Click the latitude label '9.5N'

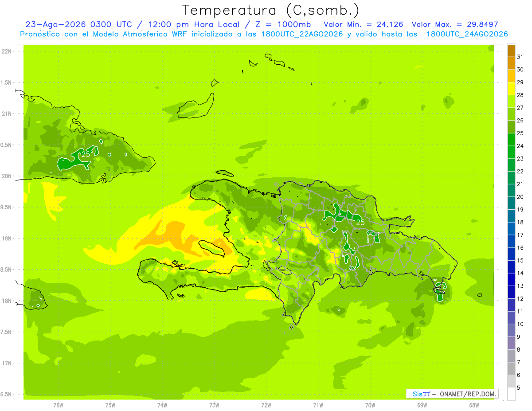coord(6,207)
